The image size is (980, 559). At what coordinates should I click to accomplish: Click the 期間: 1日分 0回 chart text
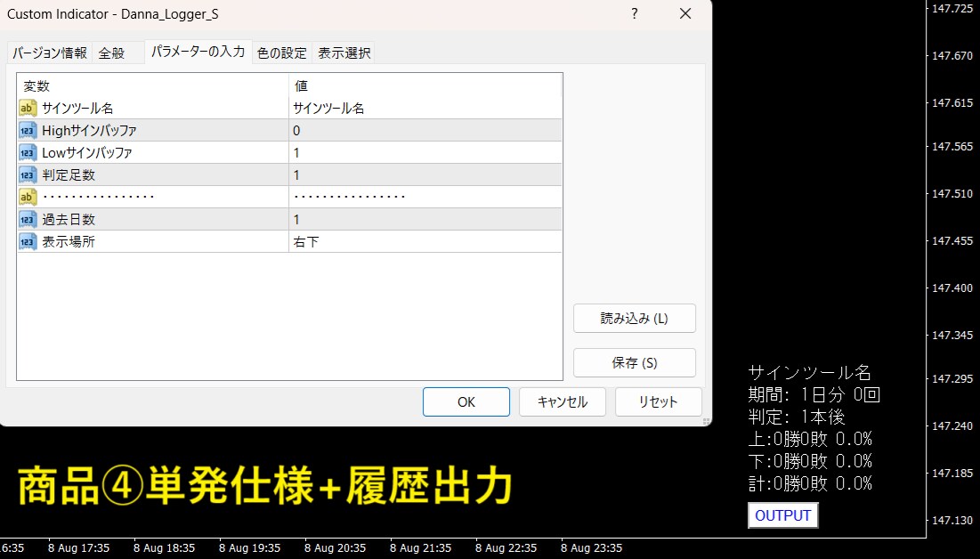click(814, 394)
